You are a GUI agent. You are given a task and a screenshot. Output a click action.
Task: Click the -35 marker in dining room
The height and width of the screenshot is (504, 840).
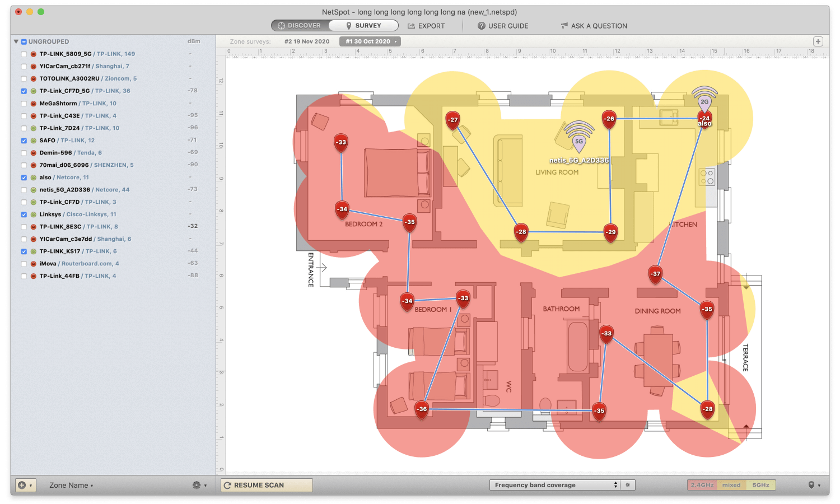coord(707,310)
